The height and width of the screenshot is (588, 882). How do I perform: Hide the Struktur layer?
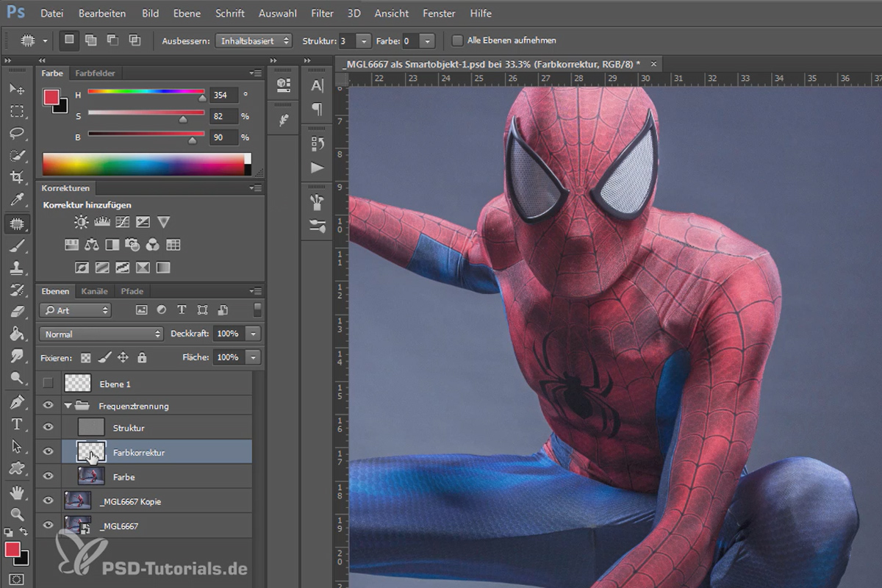(x=49, y=427)
